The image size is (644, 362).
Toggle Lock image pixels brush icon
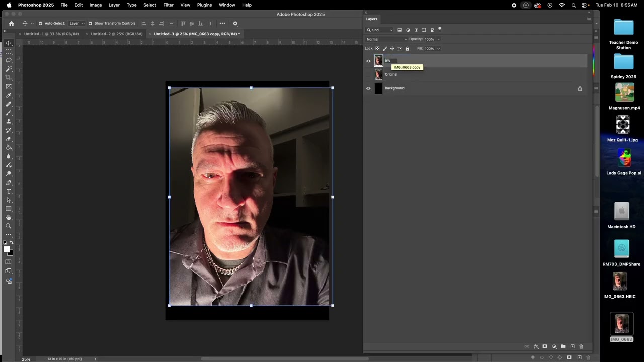385,49
